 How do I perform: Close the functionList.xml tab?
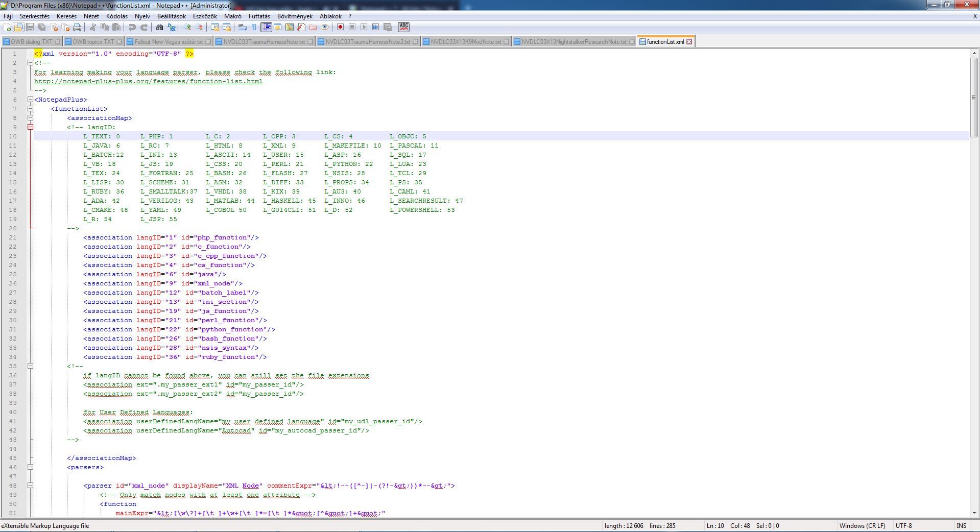pos(689,42)
